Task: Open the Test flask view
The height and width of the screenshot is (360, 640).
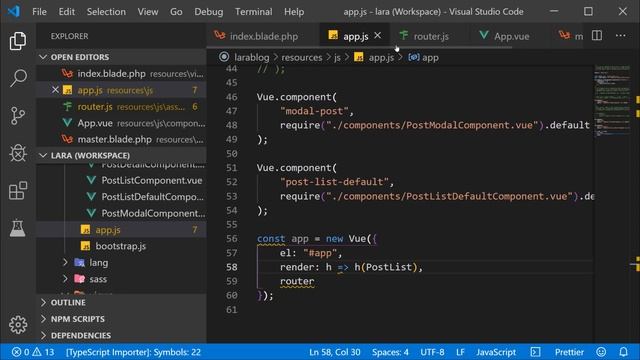Action: [x=18, y=228]
